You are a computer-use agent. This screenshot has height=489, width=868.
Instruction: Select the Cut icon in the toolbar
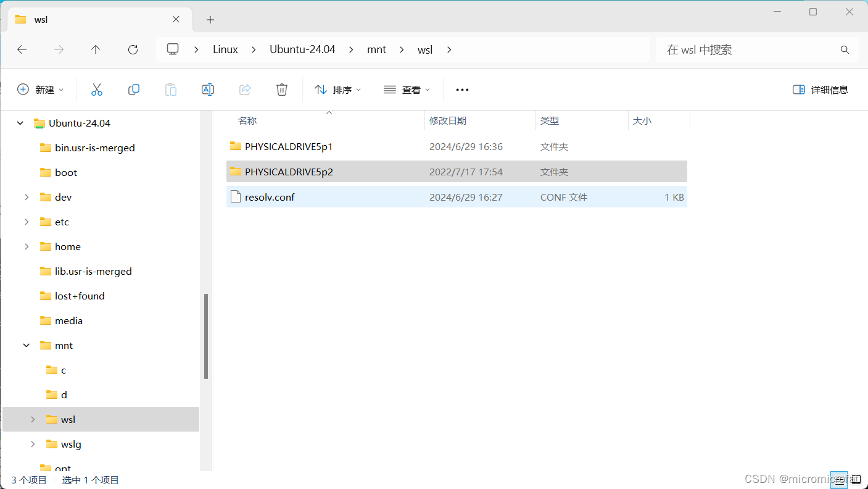(x=97, y=89)
